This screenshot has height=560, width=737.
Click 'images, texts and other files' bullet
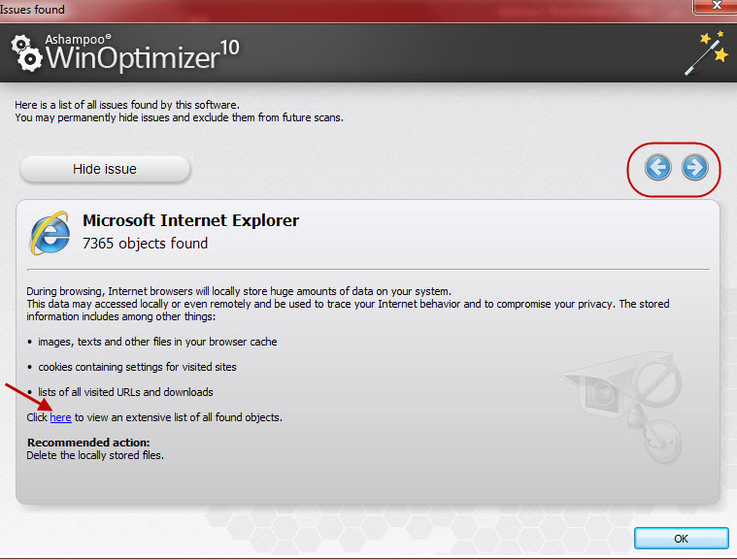pyautogui.click(x=157, y=342)
